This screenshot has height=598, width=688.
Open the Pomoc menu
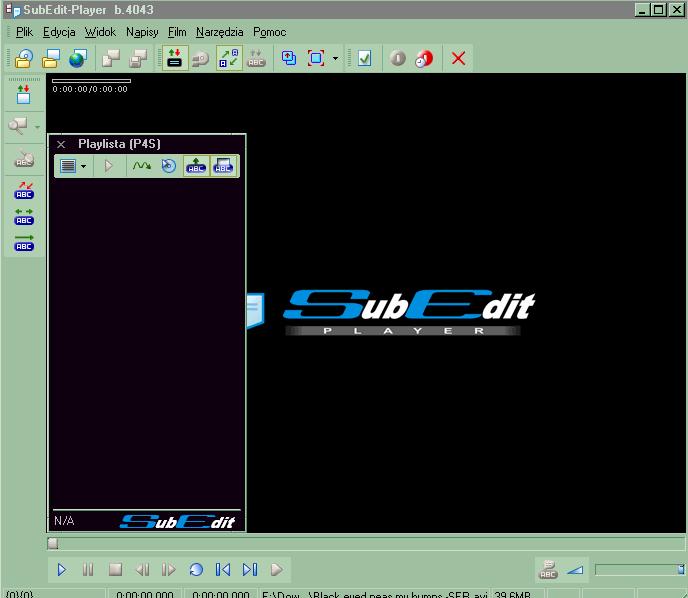pyautogui.click(x=269, y=32)
